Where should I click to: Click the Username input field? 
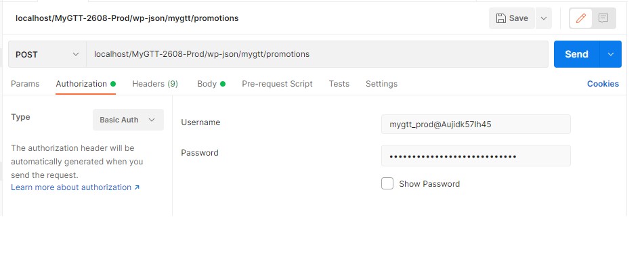tap(475, 124)
